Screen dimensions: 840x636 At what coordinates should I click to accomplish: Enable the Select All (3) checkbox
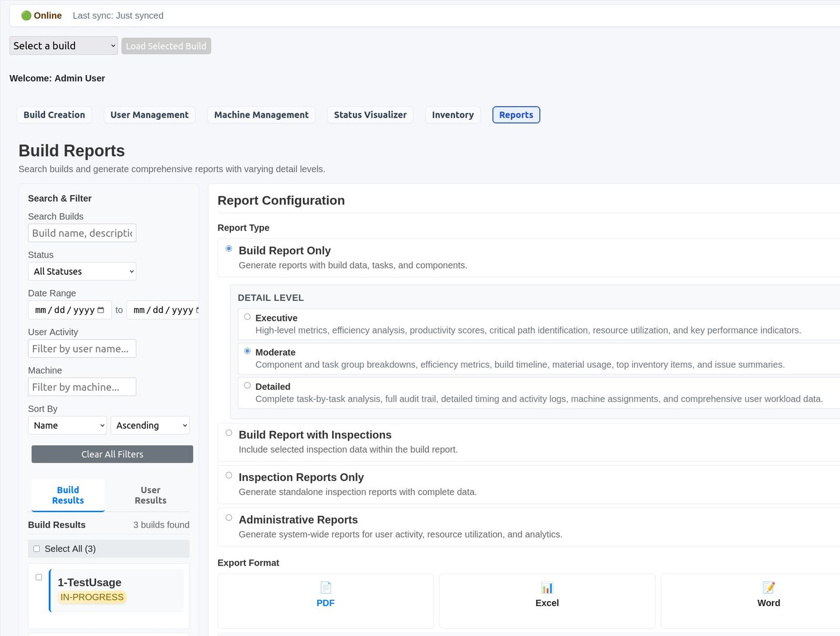37,549
